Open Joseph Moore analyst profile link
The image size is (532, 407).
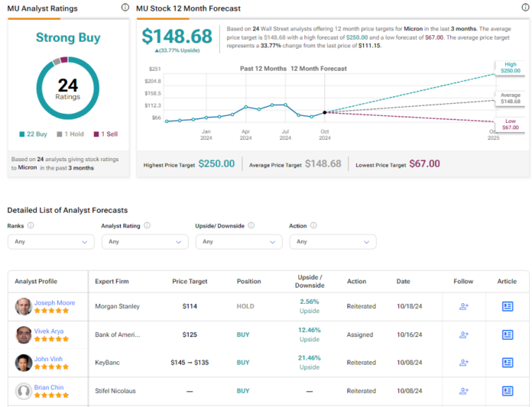[x=55, y=302]
